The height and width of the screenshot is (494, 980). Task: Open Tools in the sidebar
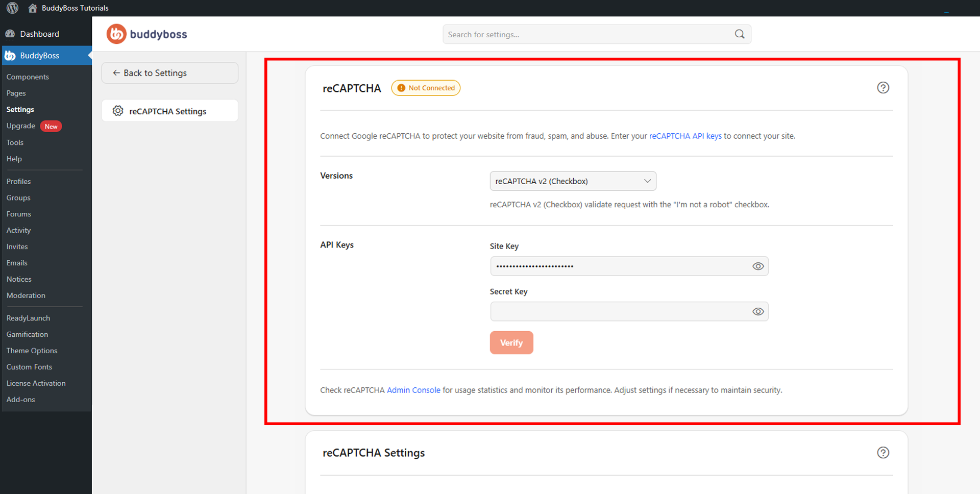click(x=15, y=142)
